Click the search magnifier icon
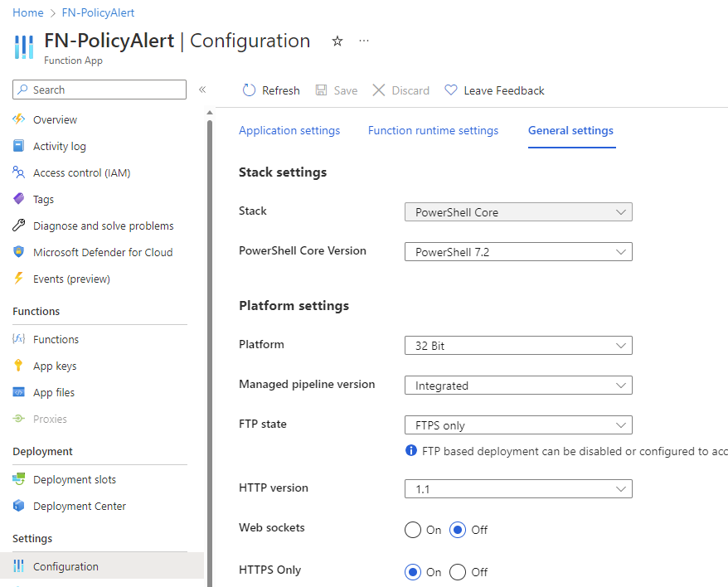Viewport: 728px width, 587px height. click(x=22, y=90)
